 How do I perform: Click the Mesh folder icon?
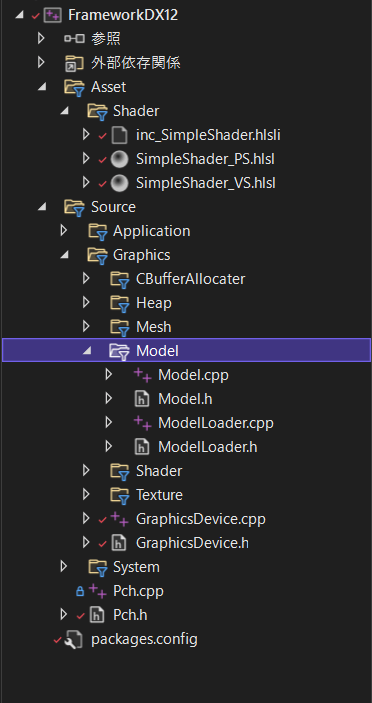coord(120,328)
